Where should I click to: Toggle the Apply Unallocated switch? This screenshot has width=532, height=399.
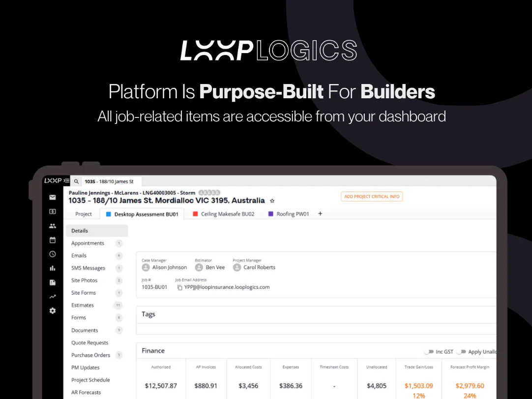tap(461, 351)
